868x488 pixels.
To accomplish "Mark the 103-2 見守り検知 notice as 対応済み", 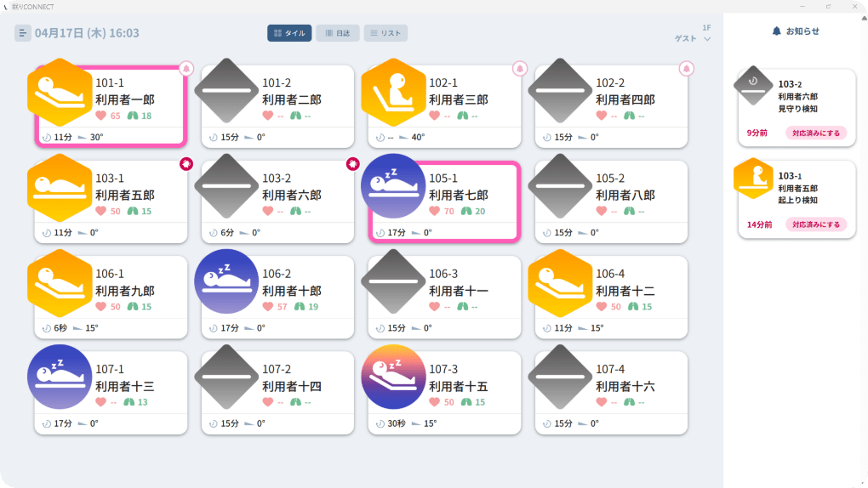I will coord(816,133).
